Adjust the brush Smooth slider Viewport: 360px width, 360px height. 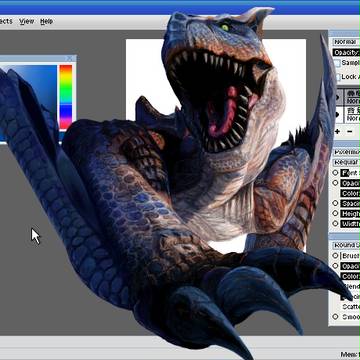(x=350, y=317)
